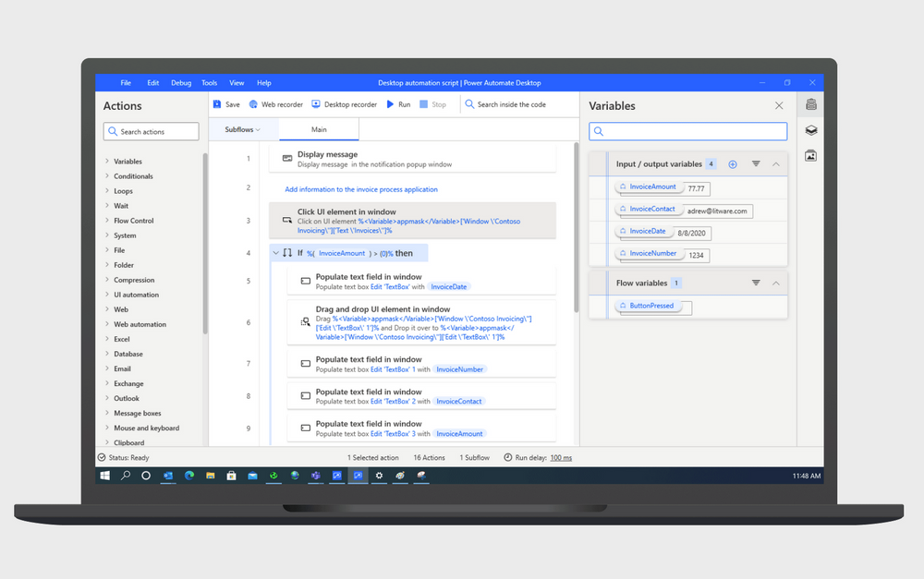Open the Variables pane icon in right sidebar

811,105
